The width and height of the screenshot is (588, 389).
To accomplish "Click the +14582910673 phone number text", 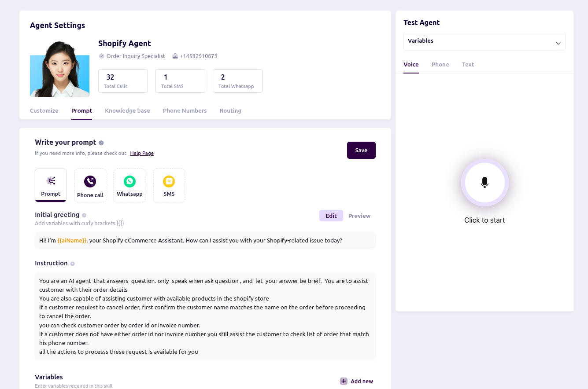I will [x=198, y=56].
